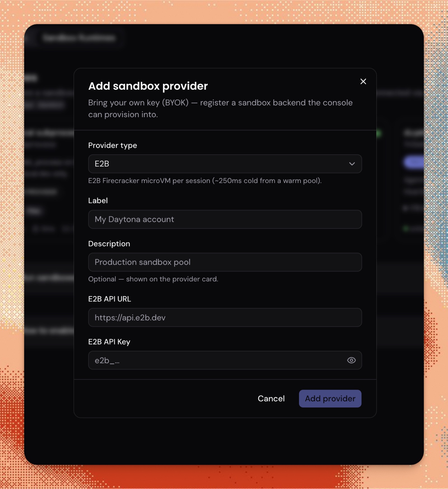Focus the Label field showing My Daytona account
The height and width of the screenshot is (489, 448).
point(225,219)
